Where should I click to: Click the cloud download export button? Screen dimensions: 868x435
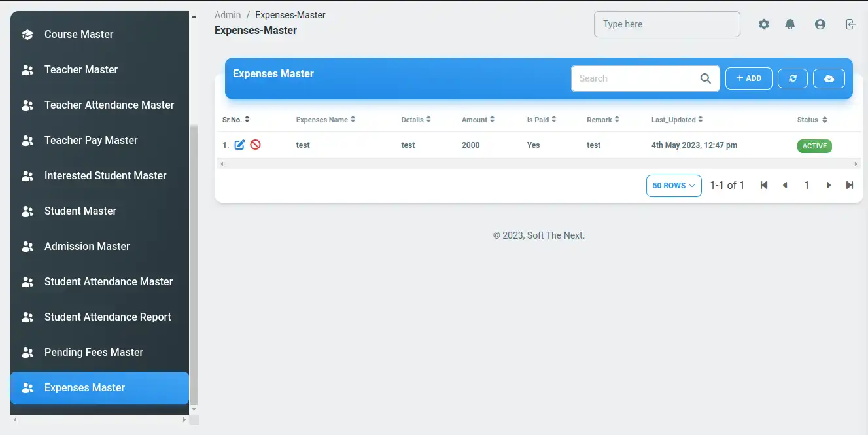829,78
